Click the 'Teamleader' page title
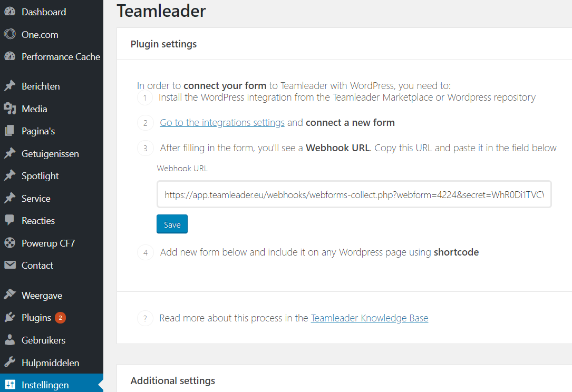The width and height of the screenshot is (572, 392). 161,11
